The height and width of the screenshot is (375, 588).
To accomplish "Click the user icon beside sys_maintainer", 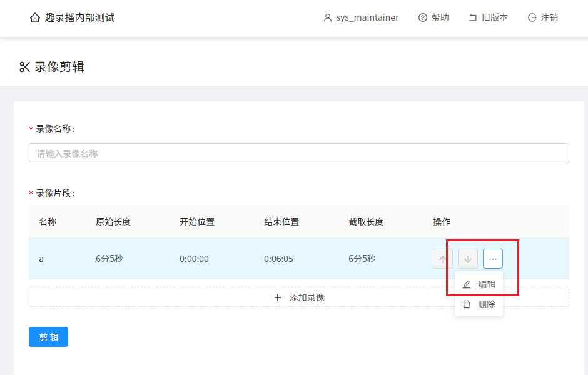I will click(328, 17).
